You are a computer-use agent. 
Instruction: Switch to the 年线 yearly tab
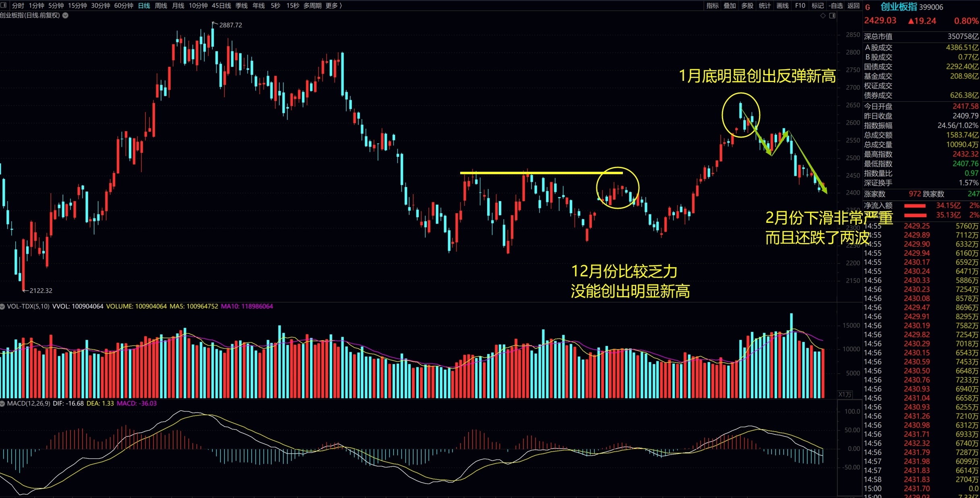coord(258,6)
